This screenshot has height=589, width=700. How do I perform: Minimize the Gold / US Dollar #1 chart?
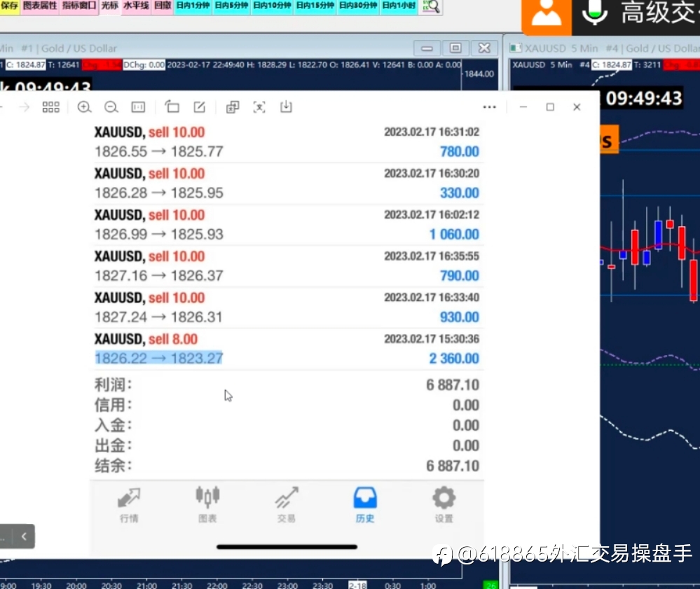click(x=427, y=48)
